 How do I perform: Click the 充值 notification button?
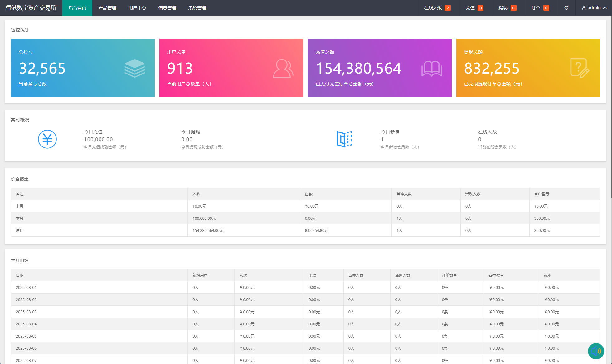[474, 8]
